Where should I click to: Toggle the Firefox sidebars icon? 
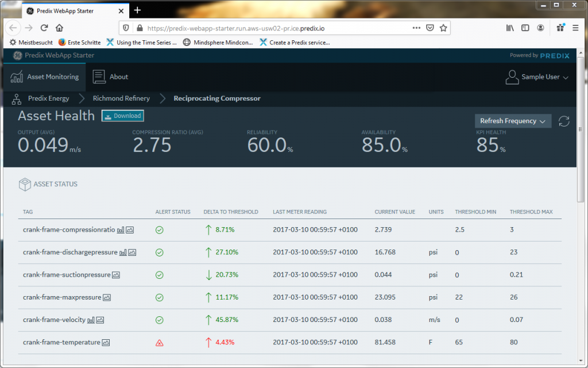point(525,28)
